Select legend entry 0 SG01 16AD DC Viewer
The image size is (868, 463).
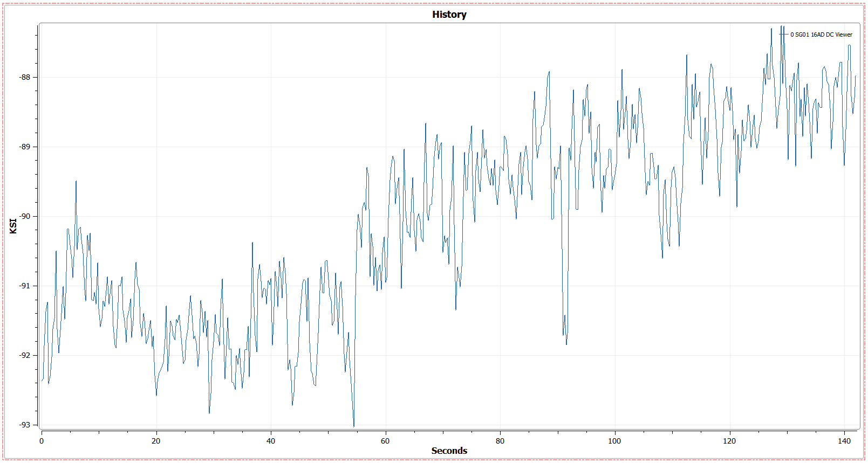tap(821, 34)
